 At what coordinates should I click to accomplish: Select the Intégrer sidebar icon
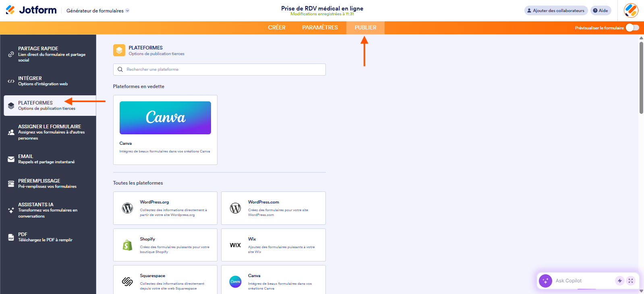tap(10, 81)
